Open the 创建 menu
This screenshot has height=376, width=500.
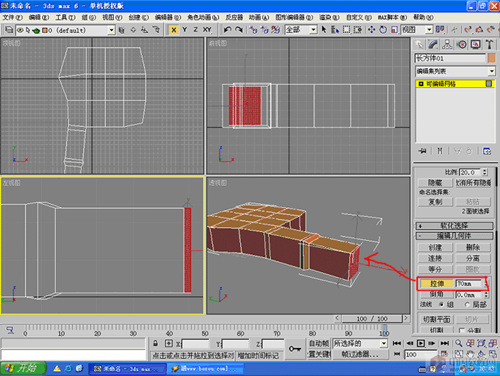138,17
